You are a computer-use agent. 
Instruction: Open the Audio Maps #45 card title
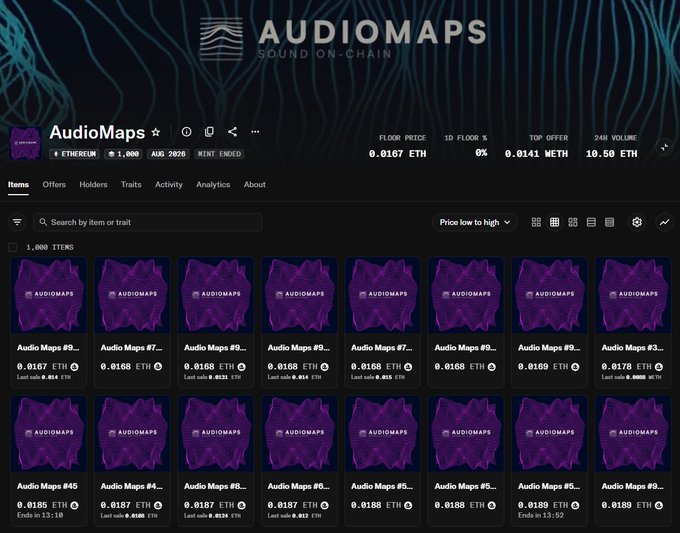(x=47, y=486)
